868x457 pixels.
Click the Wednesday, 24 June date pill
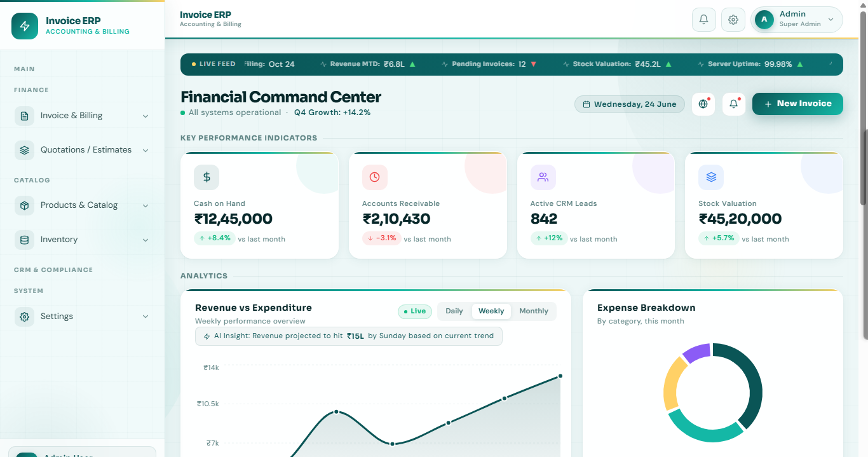point(630,104)
